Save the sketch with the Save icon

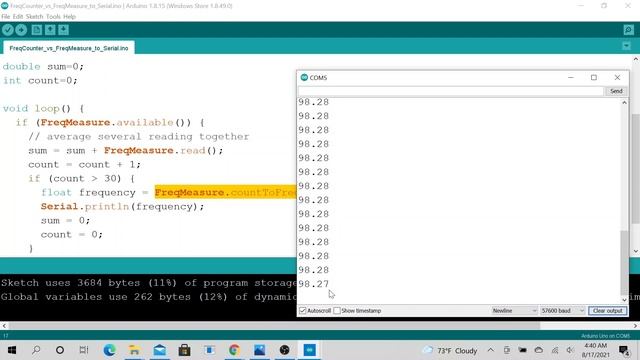(x=63, y=30)
